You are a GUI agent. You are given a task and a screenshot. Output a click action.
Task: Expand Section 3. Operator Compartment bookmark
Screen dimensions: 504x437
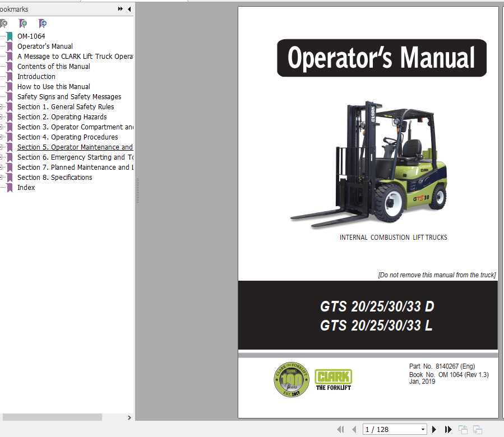click(1, 127)
